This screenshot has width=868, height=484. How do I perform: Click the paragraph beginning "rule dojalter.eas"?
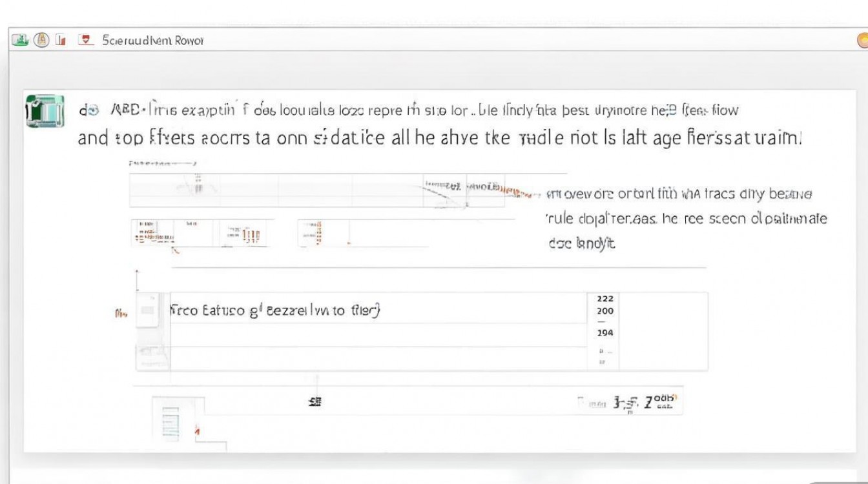pyautogui.click(x=686, y=219)
